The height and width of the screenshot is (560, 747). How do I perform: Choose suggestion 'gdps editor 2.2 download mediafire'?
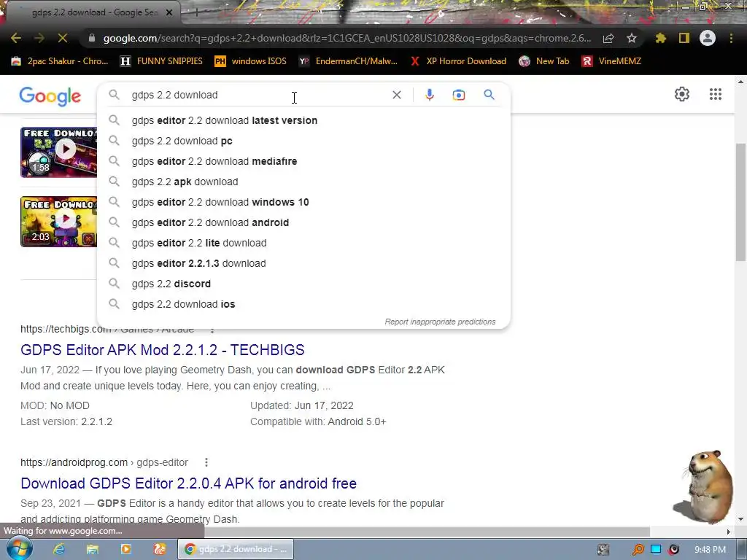(303, 161)
